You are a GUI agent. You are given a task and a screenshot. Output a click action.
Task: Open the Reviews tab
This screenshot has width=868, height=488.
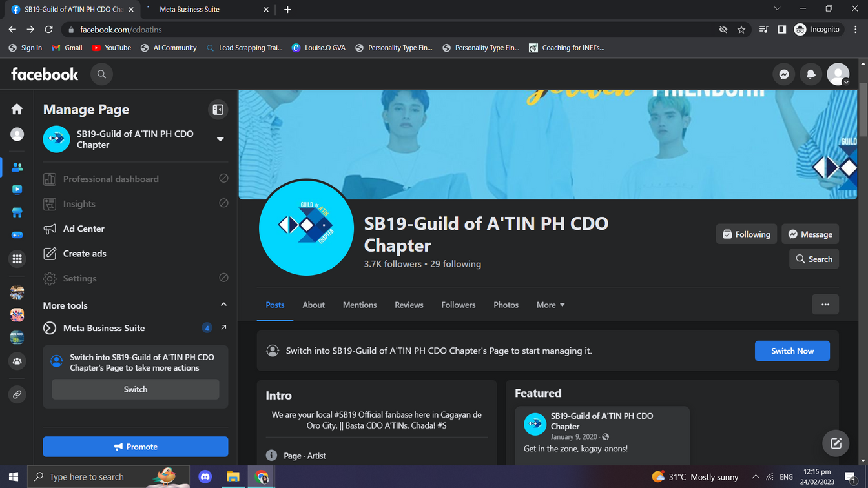(409, 305)
